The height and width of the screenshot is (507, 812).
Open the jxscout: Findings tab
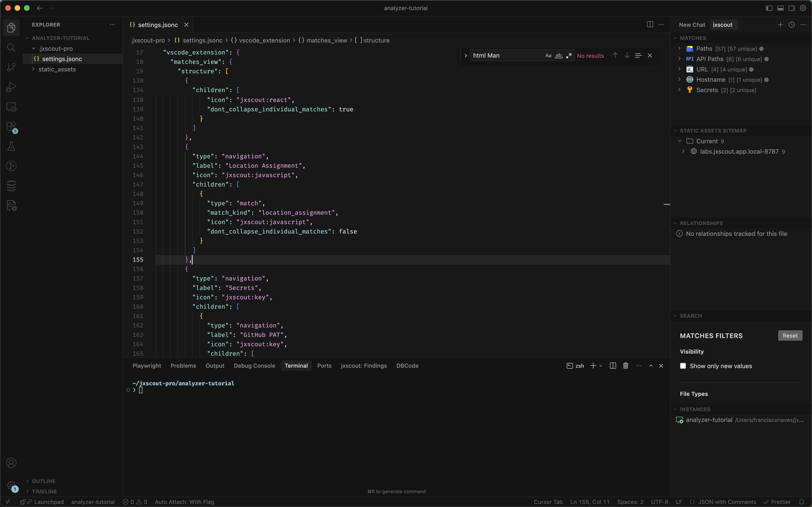[x=364, y=366]
